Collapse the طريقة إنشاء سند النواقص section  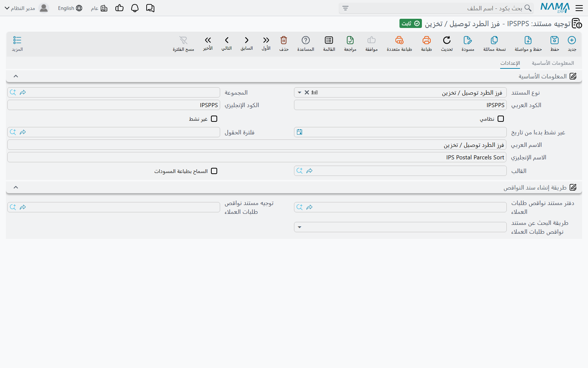pyautogui.click(x=16, y=187)
